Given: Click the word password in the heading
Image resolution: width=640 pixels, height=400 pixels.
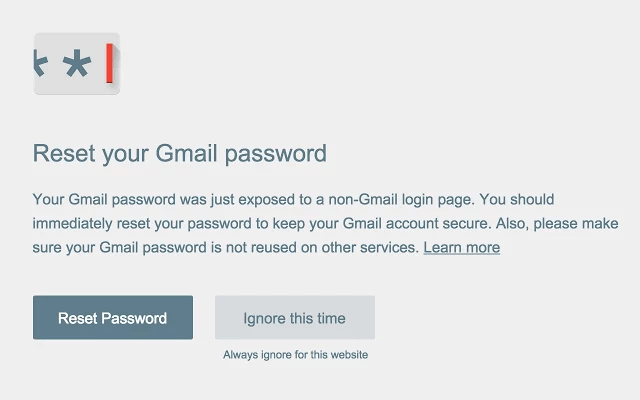Looking at the screenshot, I should tap(276, 155).
